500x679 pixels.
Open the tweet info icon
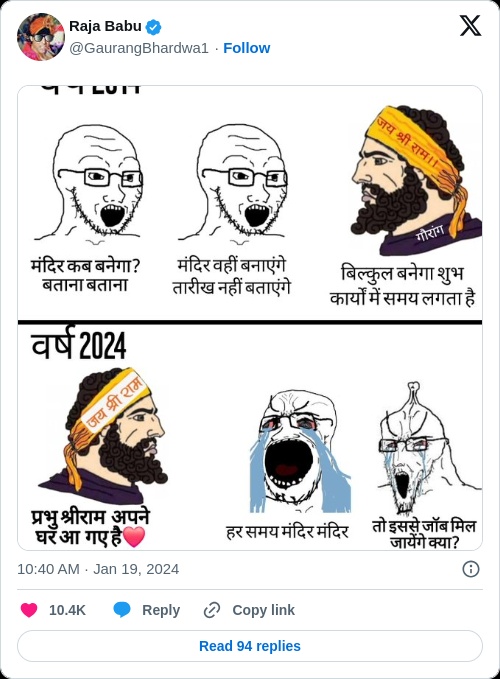pos(471,569)
